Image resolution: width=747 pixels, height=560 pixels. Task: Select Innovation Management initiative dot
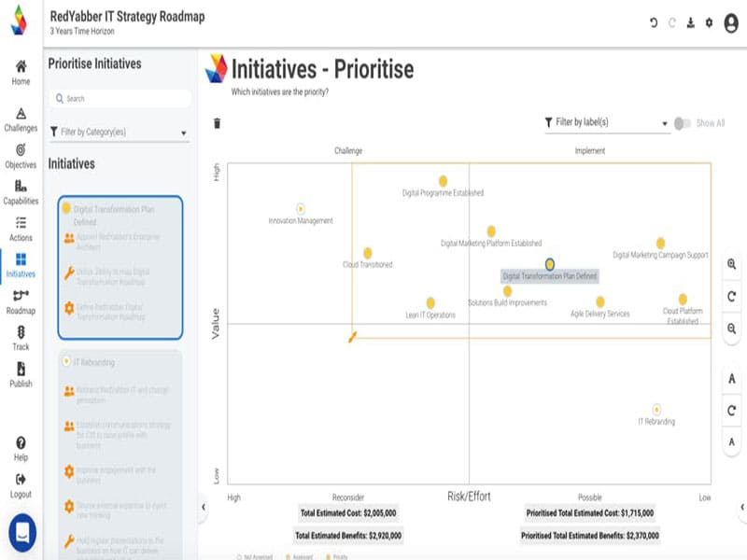(301, 209)
